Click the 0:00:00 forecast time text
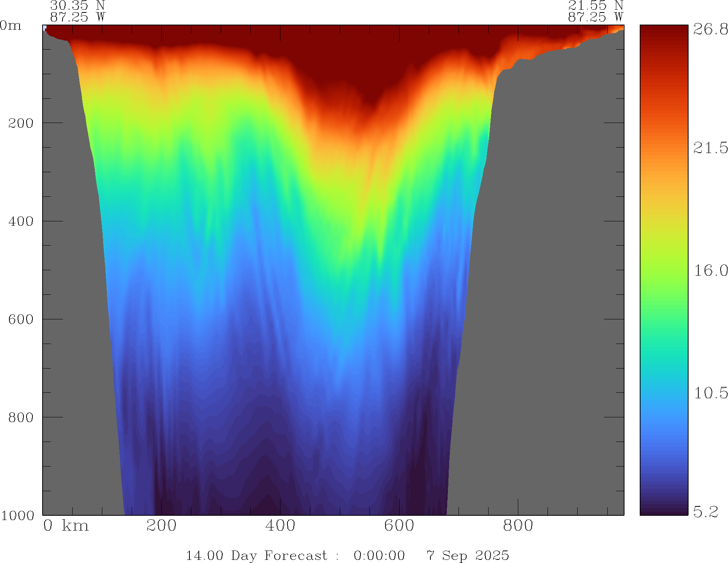Screen dimensions: 728x563 coord(379,555)
